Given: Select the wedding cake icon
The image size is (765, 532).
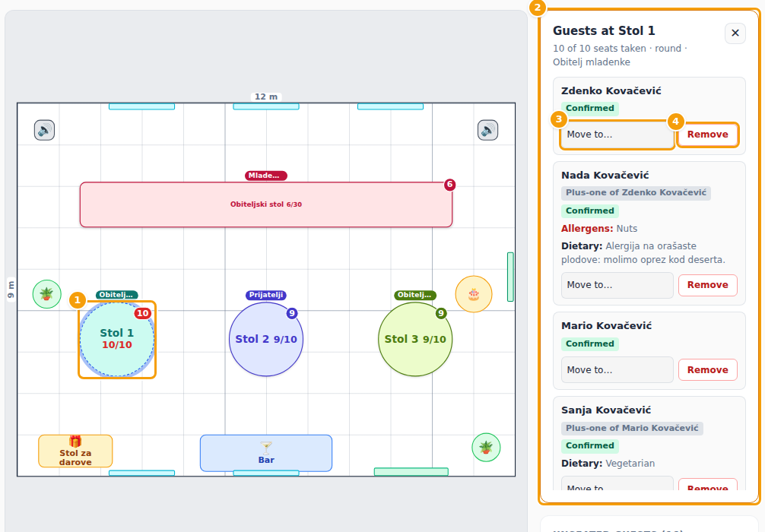Looking at the screenshot, I should (x=474, y=294).
